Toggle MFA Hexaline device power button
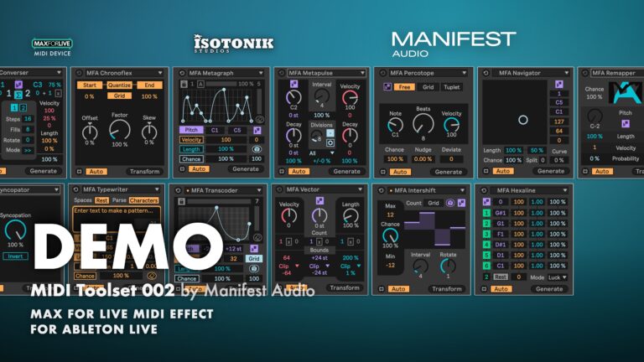The height and width of the screenshot is (362, 644). 484,190
